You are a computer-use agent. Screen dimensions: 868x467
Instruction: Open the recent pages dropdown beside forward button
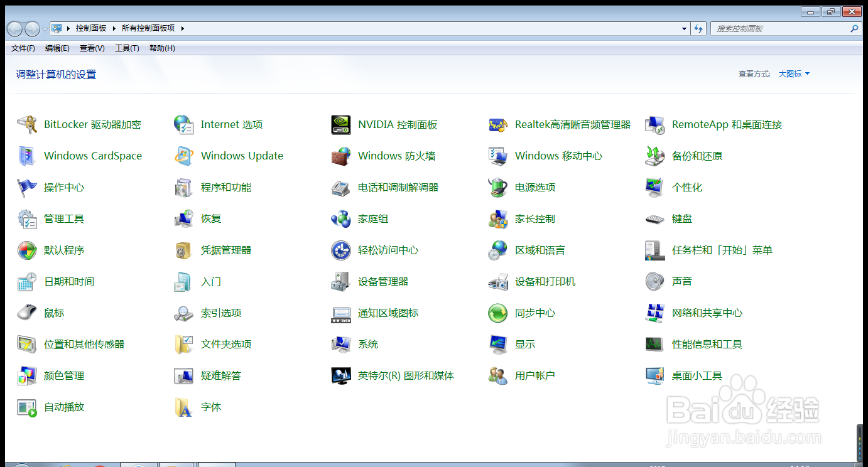pyautogui.click(x=45, y=29)
